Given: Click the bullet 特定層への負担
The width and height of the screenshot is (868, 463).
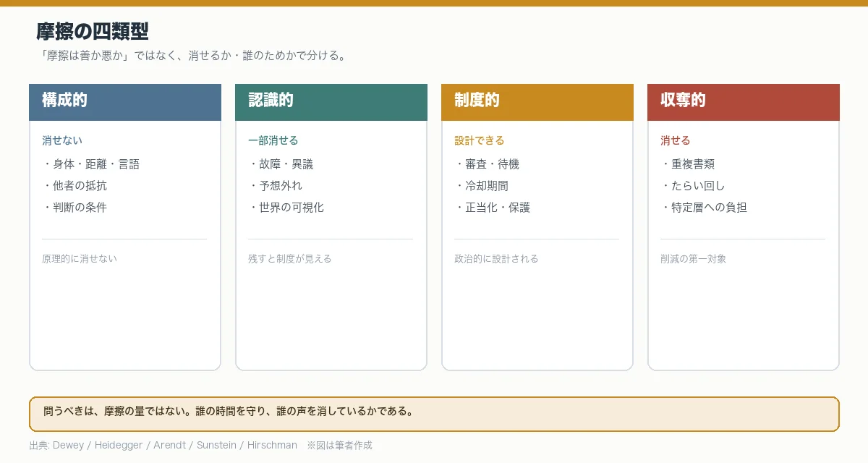Looking at the screenshot, I should point(704,208).
